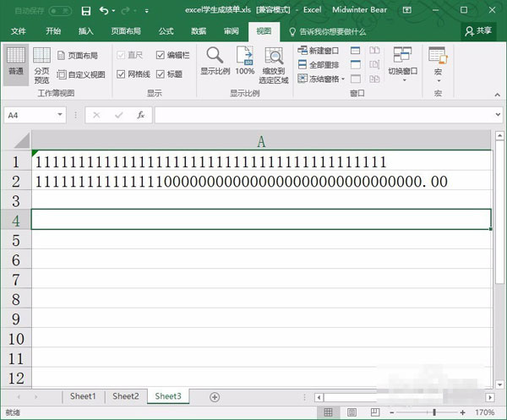The width and height of the screenshot is (507, 420).
Task: Click the 100% zoom icon
Action: click(x=245, y=61)
